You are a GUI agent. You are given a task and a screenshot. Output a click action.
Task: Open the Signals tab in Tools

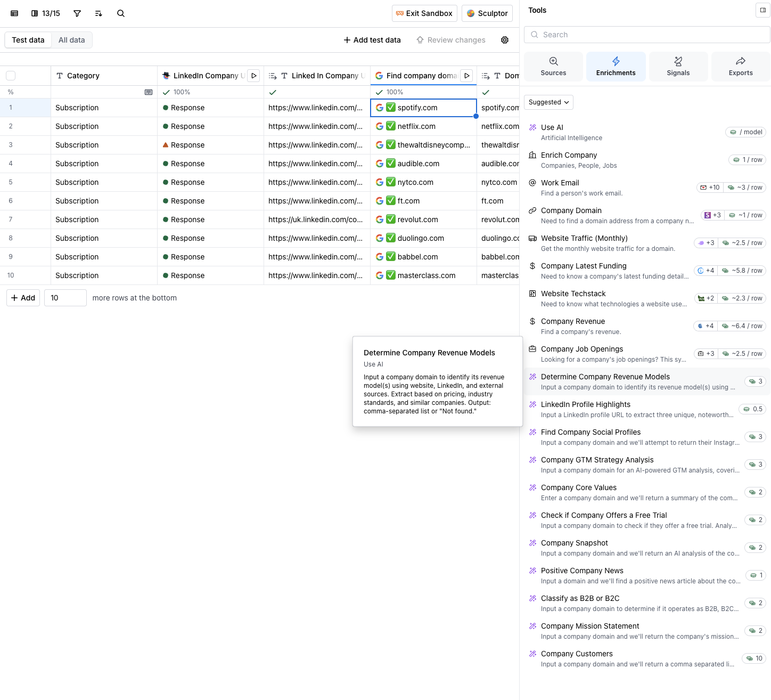point(678,67)
